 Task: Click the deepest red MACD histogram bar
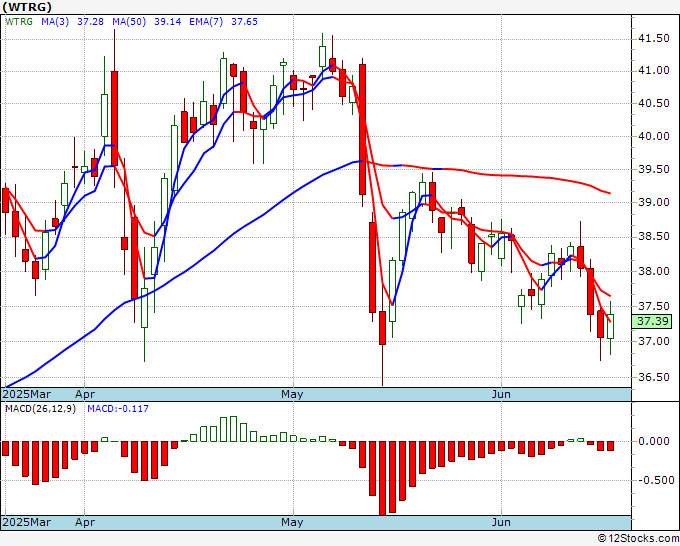click(382, 478)
